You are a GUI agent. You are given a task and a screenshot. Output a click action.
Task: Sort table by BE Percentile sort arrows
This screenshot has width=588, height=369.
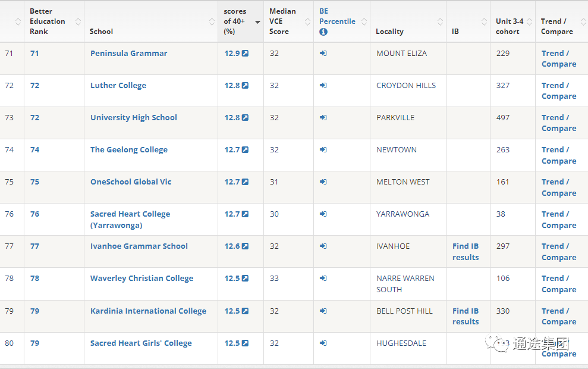click(x=364, y=22)
